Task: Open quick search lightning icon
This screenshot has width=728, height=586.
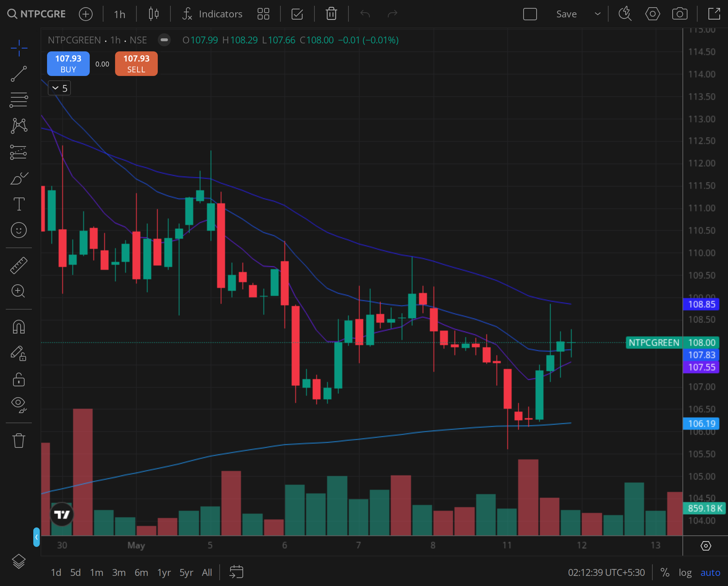Action: 625,14
